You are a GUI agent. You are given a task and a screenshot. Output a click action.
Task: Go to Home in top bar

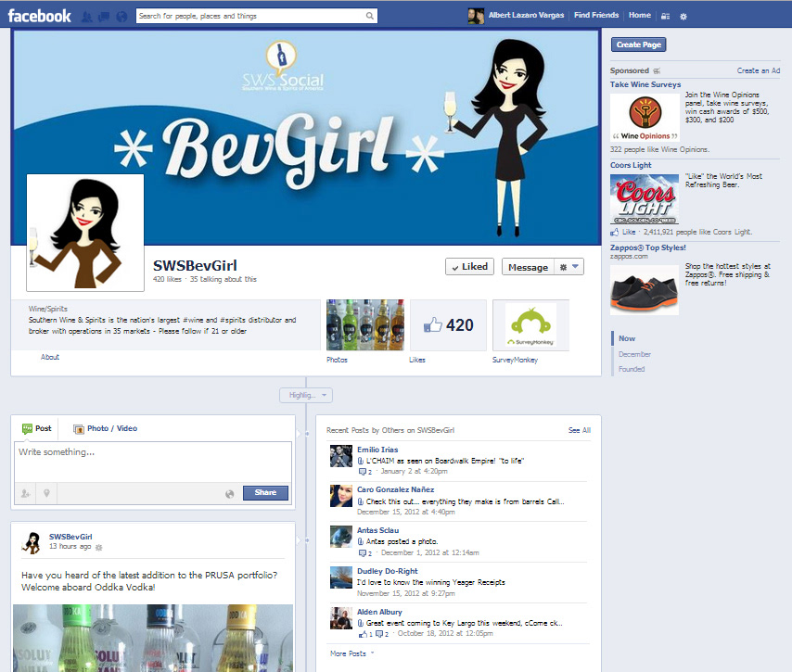pyautogui.click(x=640, y=15)
